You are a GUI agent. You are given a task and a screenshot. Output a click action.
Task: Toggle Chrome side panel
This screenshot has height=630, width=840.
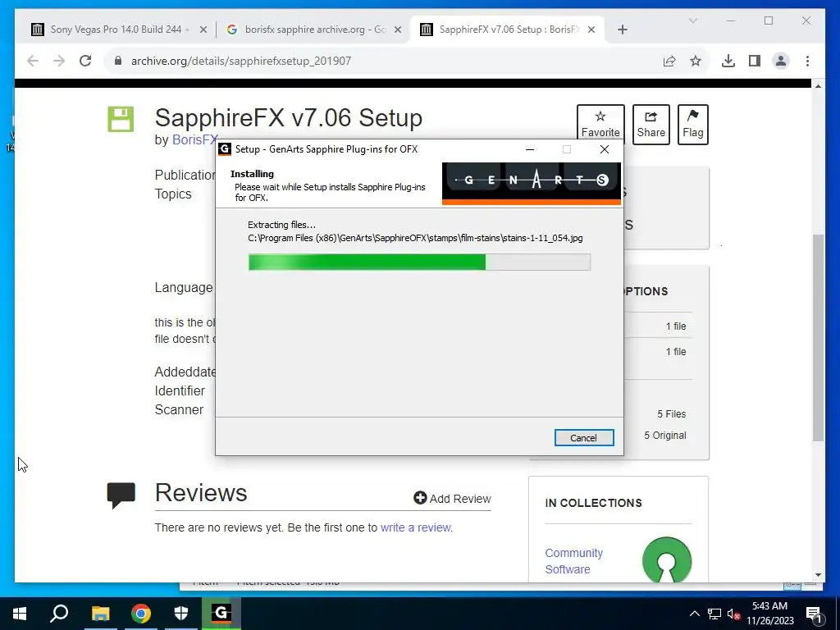click(755, 61)
